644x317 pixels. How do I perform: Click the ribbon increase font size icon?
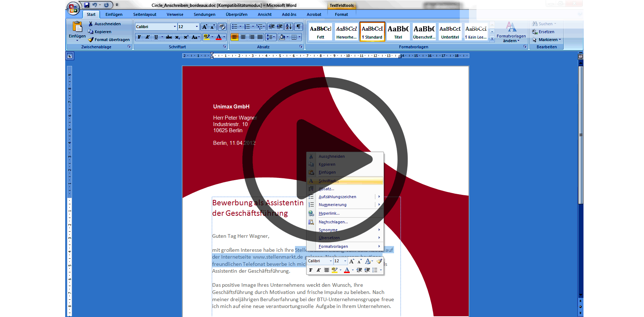205,27
